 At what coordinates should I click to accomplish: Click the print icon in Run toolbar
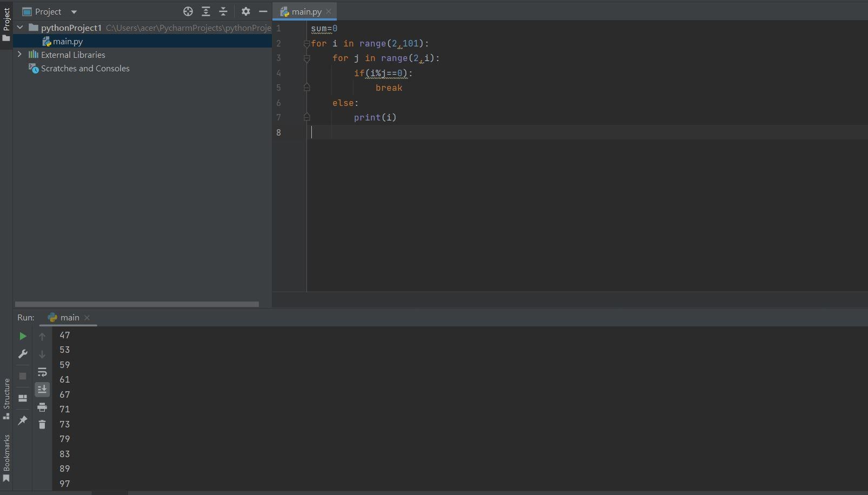coord(42,407)
